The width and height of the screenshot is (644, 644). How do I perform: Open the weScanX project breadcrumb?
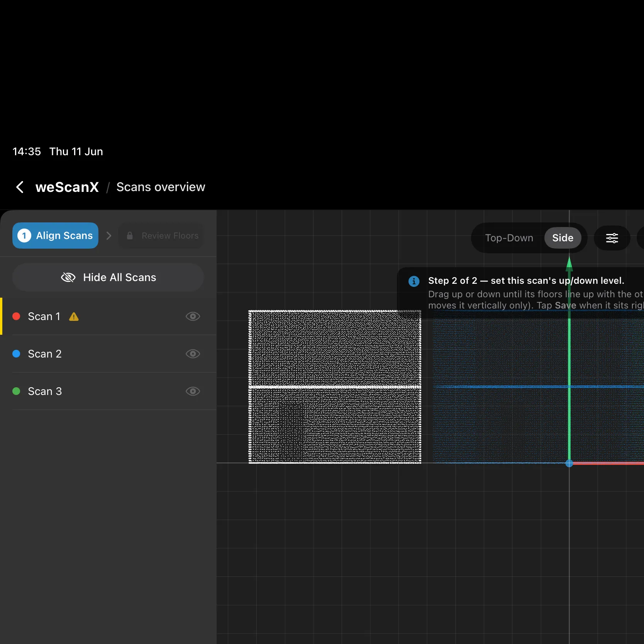coord(67,187)
